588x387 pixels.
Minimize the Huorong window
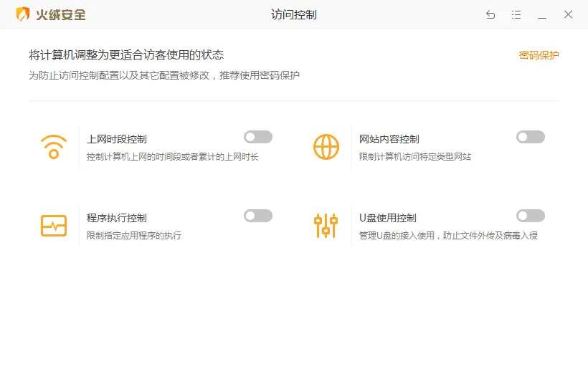tap(542, 14)
